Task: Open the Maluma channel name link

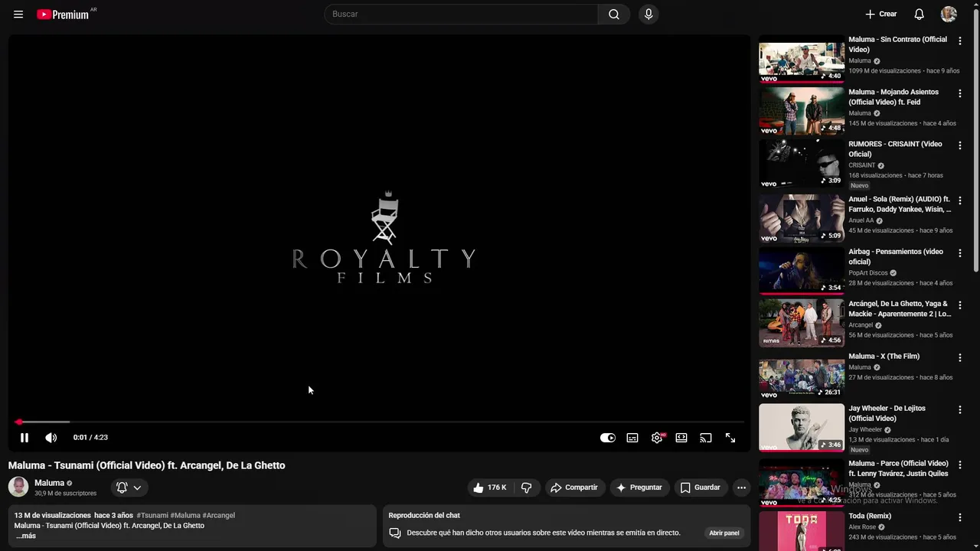Action: tap(49, 483)
